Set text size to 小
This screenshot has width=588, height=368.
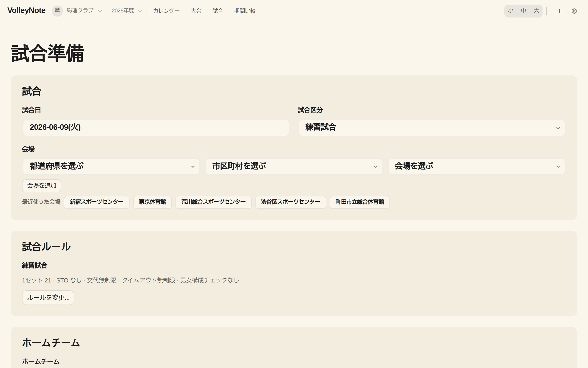(511, 11)
